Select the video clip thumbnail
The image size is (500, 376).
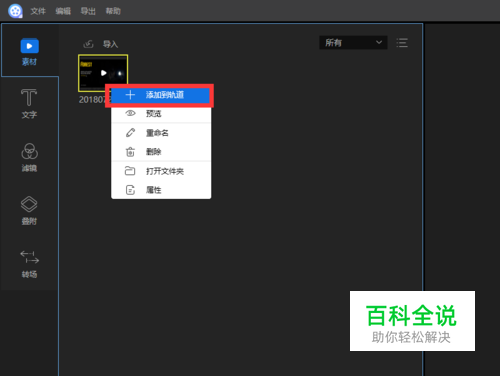point(103,73)
